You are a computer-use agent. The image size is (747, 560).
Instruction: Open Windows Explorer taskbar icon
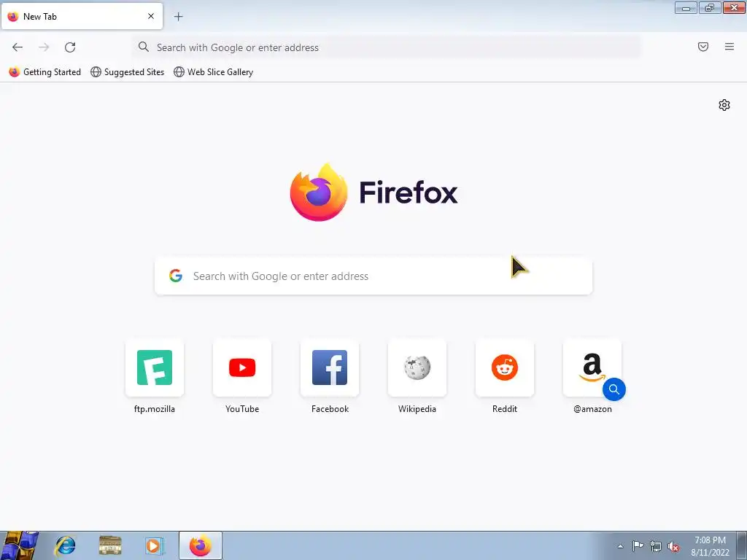110,546
